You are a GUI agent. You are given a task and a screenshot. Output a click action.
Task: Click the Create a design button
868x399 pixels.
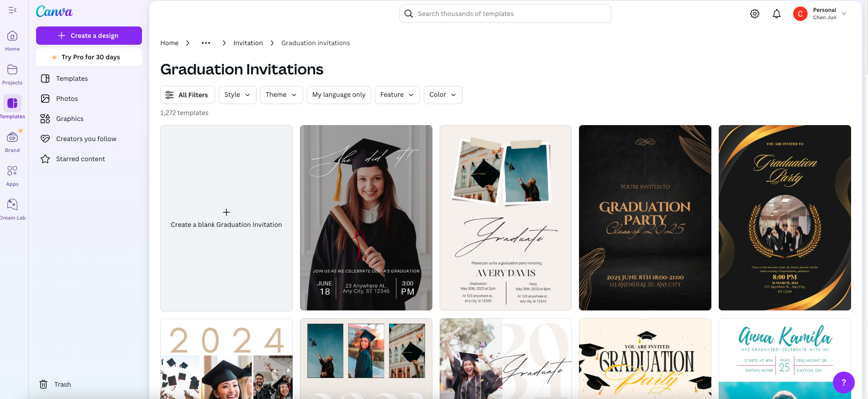point(89,36)
